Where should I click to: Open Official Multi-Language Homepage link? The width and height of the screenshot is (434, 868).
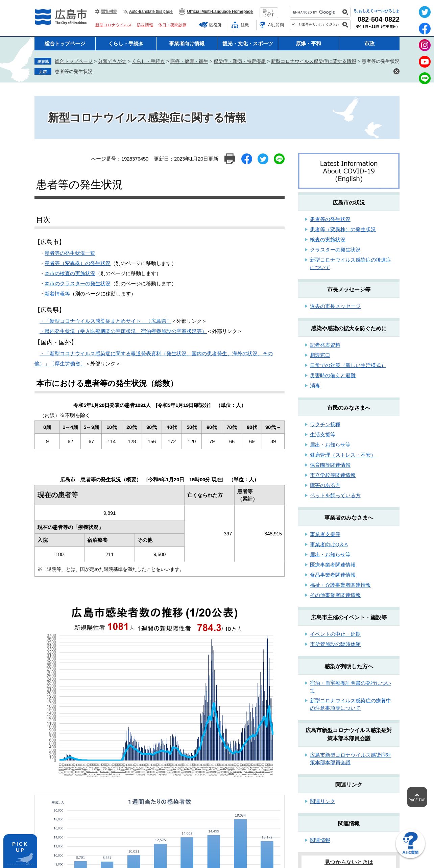tap(216, 11)
